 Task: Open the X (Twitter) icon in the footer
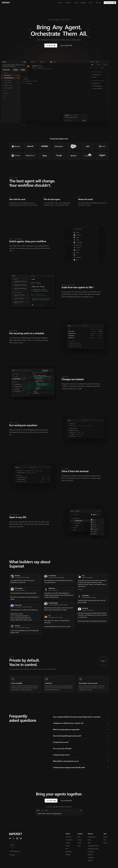pyautogui.click(x=14, y=838)
